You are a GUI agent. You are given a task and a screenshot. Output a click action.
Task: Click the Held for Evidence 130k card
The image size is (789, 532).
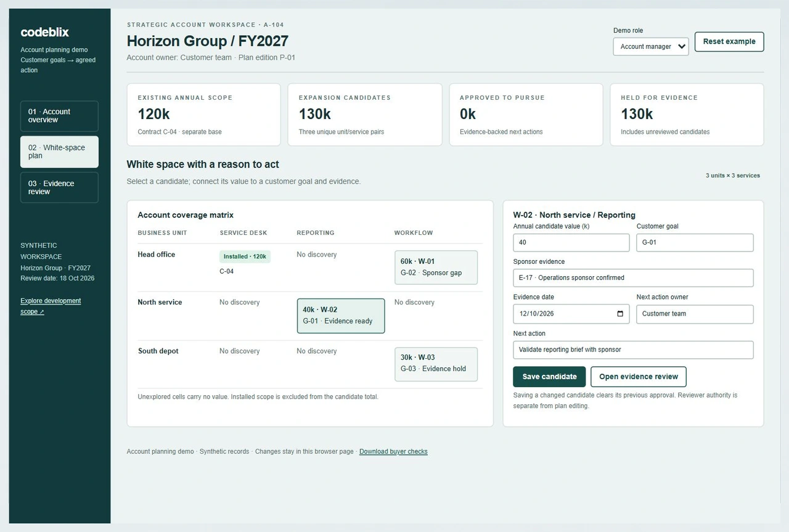[687, 115]
